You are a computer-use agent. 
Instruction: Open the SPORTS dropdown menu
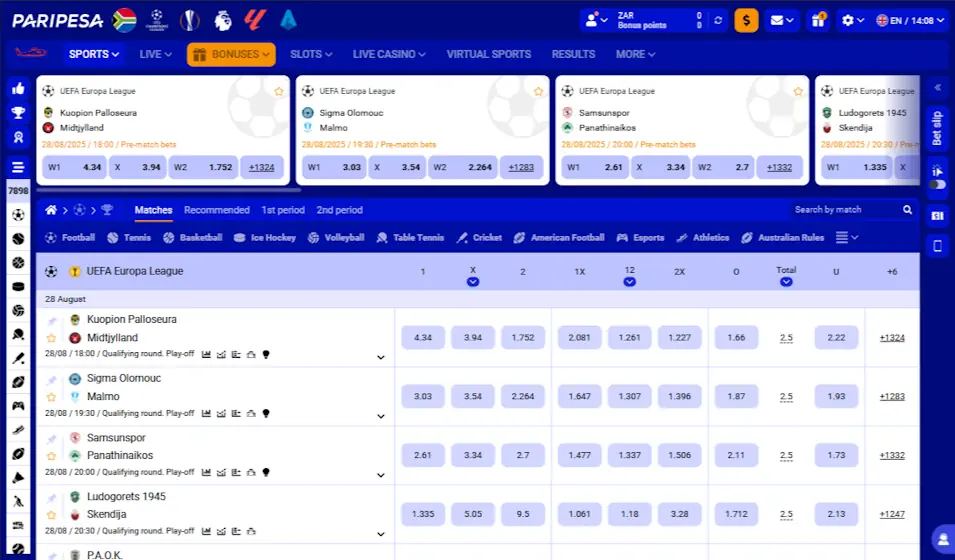pyautogui.click(x=93, y=54)
